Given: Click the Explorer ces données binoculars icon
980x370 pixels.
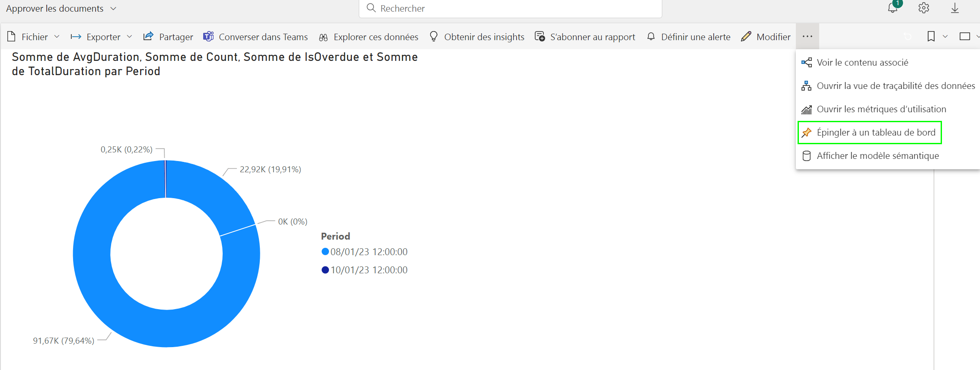Looking at the screenshot, I should tap(323, 37).
